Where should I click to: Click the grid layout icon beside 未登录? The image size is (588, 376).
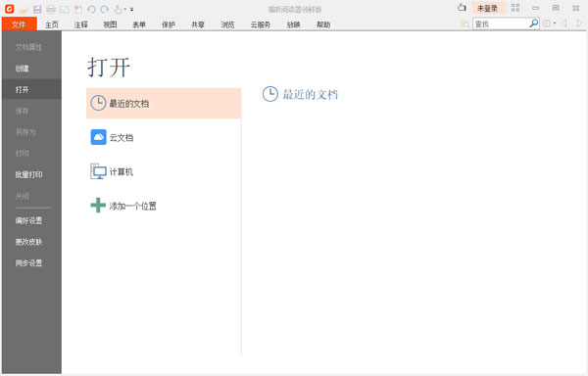(x=515, y=8)
